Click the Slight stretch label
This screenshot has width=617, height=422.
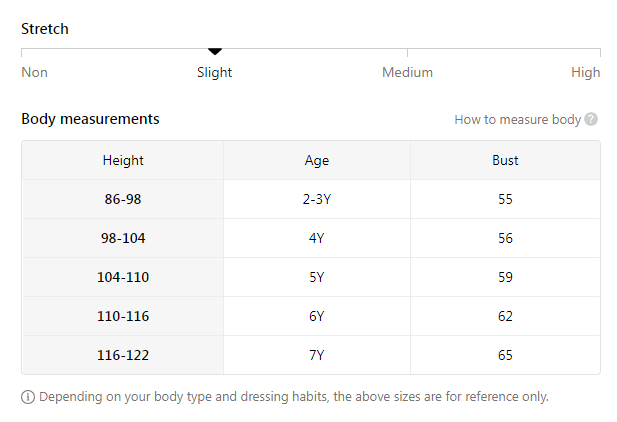215,72
